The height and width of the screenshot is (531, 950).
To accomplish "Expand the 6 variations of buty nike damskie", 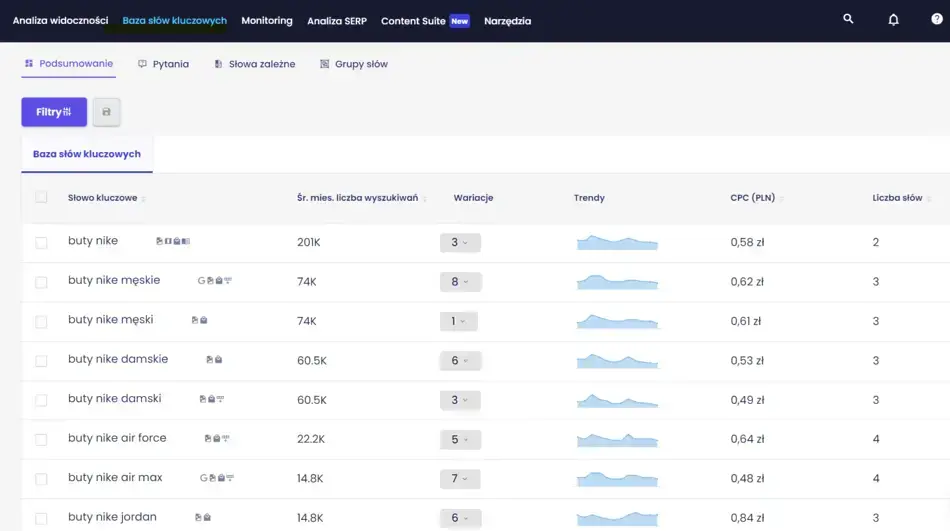I will pyautogui.click(x=460, y=361).
